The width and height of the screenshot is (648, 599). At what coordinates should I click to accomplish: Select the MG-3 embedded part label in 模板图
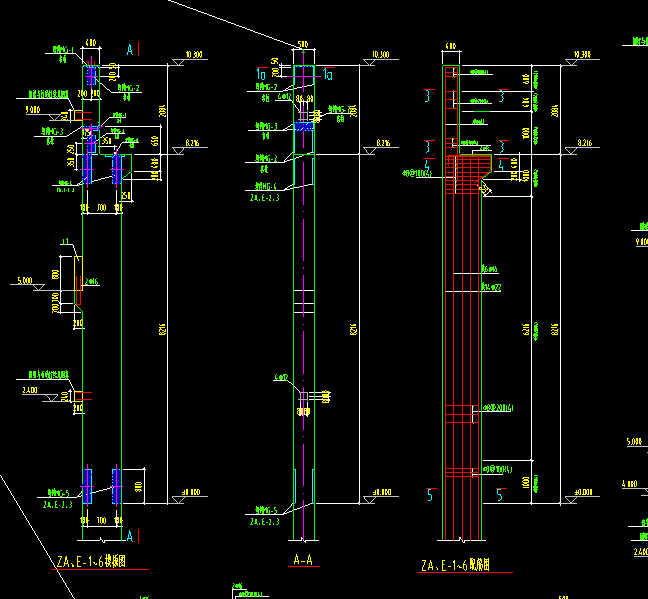click(52, 131)
